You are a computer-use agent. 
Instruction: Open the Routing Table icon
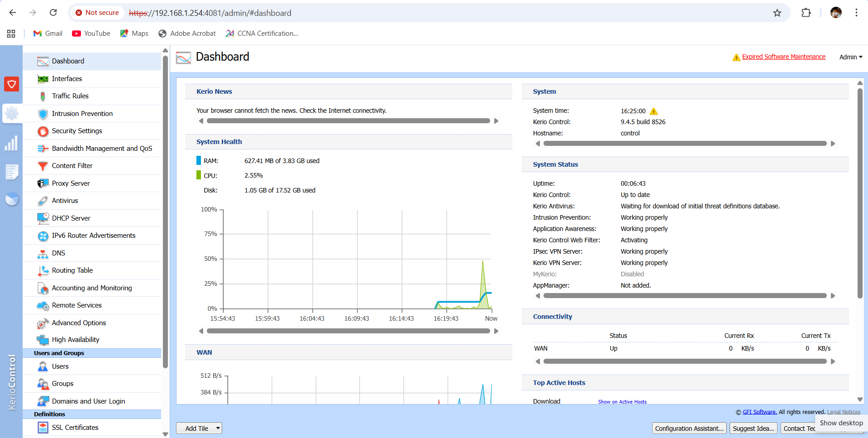(43, 270)
